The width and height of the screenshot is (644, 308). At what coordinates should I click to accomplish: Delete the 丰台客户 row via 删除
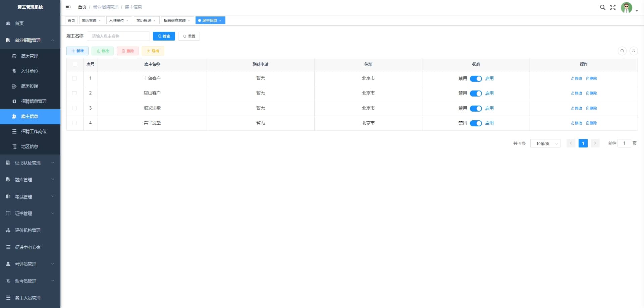click(x=591, y=78)
